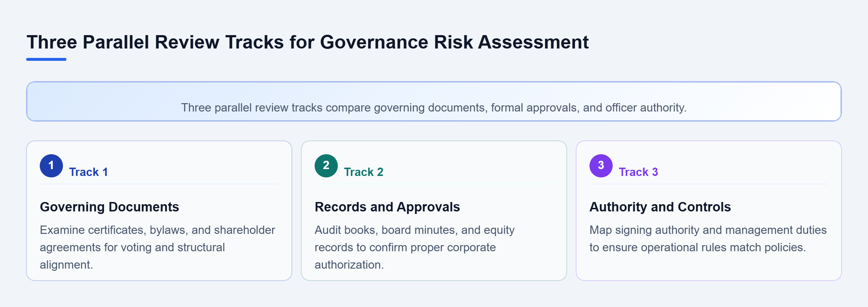
Task: Click the Authority and Controls heading
Action: click(660, 207)
